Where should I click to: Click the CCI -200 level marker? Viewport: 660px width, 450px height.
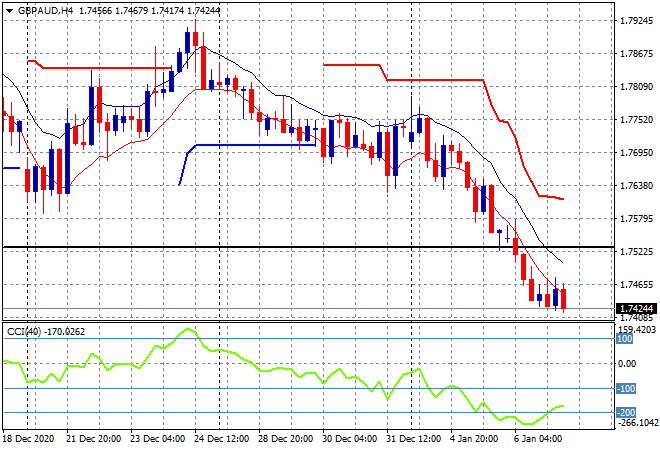(626, 413)
